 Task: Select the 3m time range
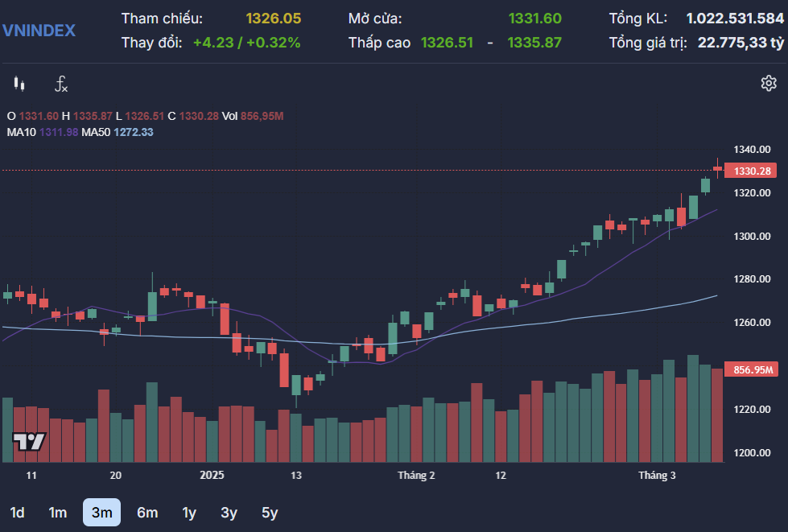tap(101, 513)
